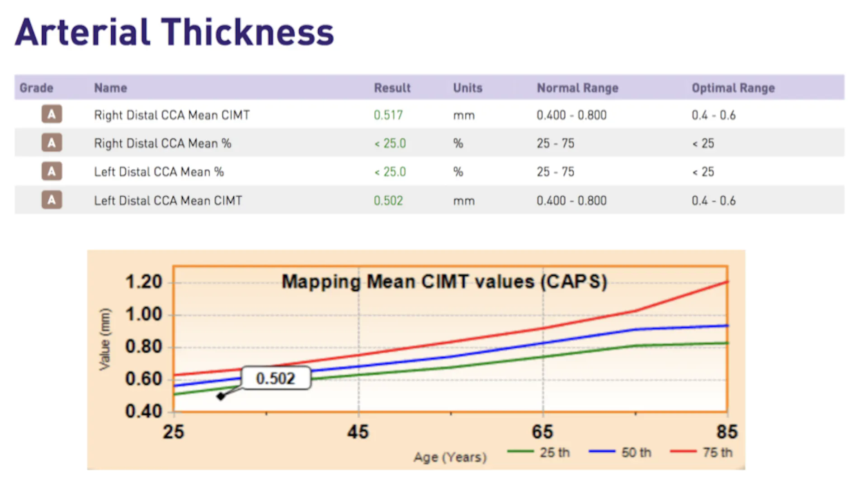Click grade A badge for Right Distal CCA Mean CIMT
This screenshot has width=868, height=492.
click(x=52, y=114)
